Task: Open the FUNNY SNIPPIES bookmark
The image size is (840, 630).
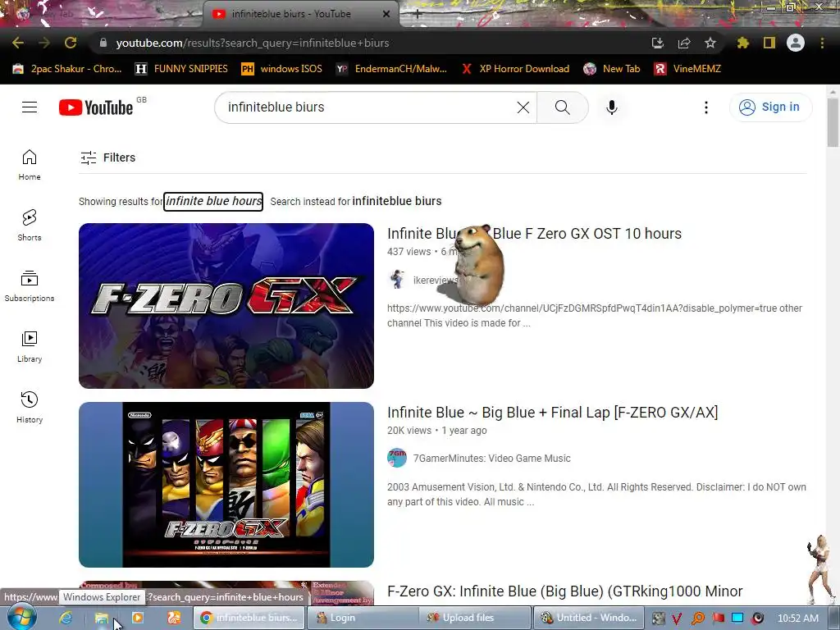Action: pos(181,69)
